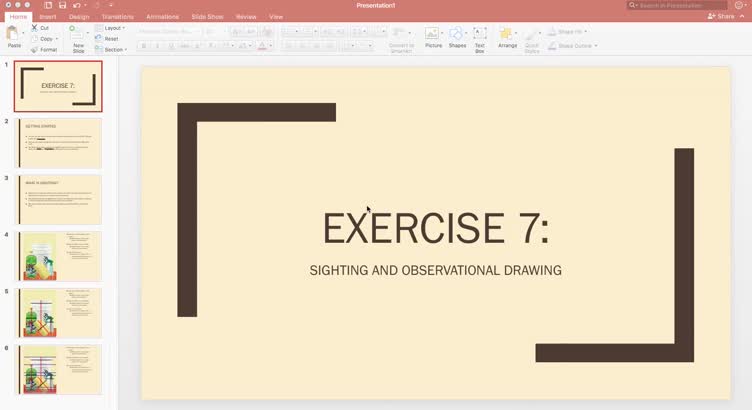Undo the last action
The width and height of the screenshot is (752, 410).
tap(77, 5)
